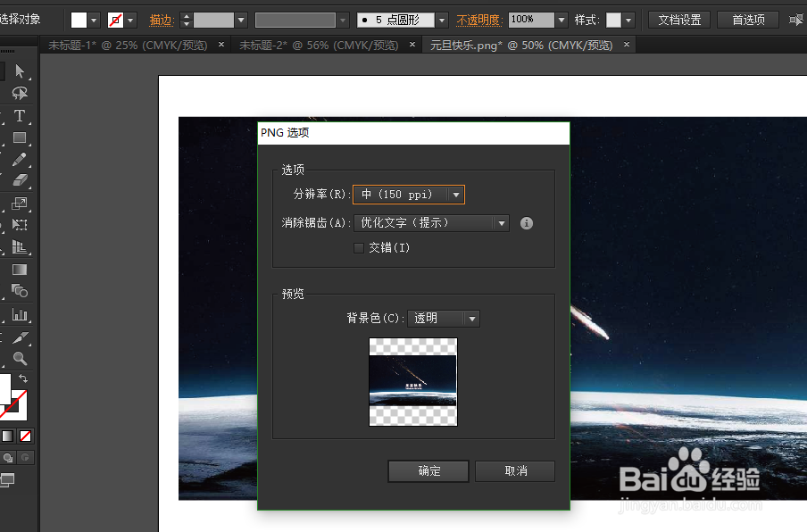Open the 样式 style dropdown arrow
The width and height of the screenshot is (807, 532).
coord(628,20)
